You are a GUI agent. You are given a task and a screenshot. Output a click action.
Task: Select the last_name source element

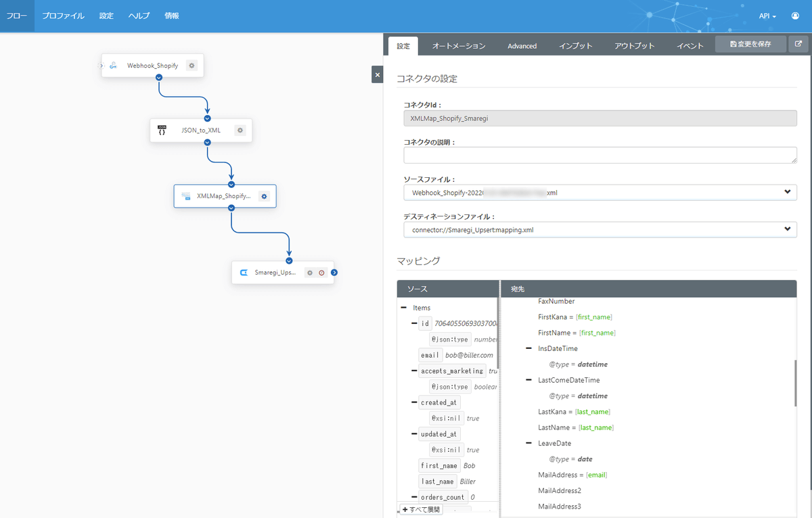437,481
